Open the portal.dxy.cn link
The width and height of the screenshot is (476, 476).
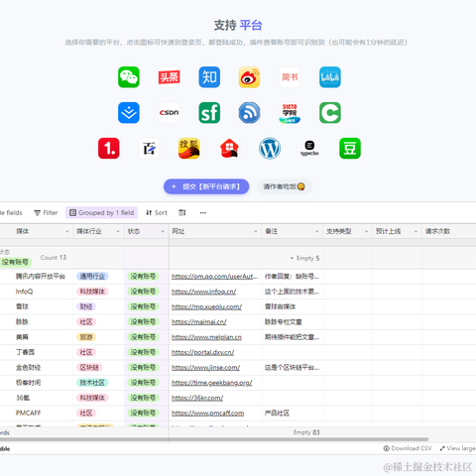click(202, 352)
